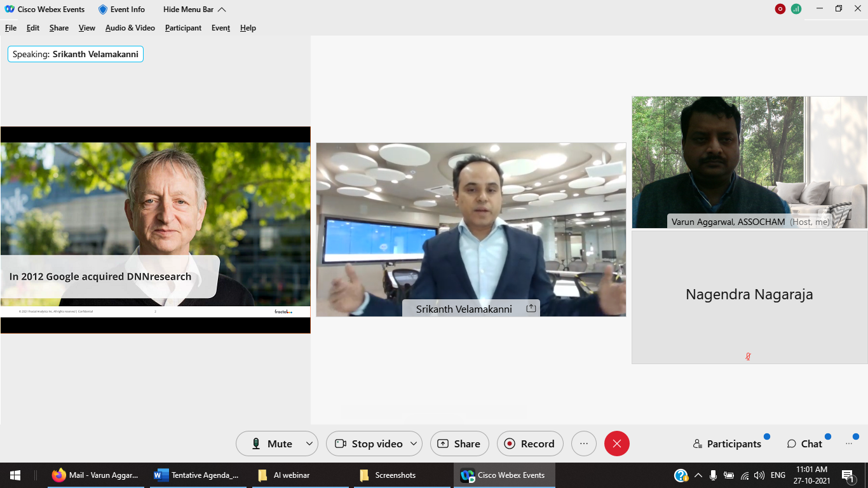
Task: Click the green connection status icon
Action: click(796, 9)
